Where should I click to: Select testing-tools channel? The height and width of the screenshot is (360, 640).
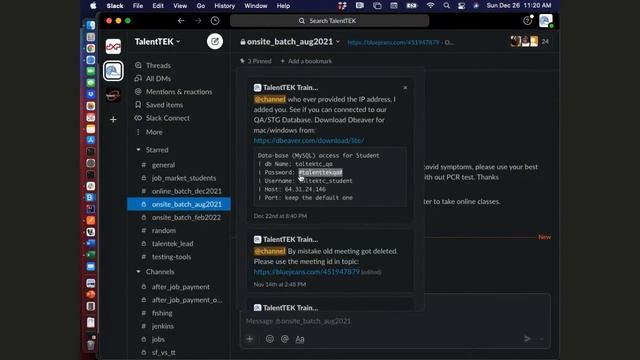tap(171, 257)
